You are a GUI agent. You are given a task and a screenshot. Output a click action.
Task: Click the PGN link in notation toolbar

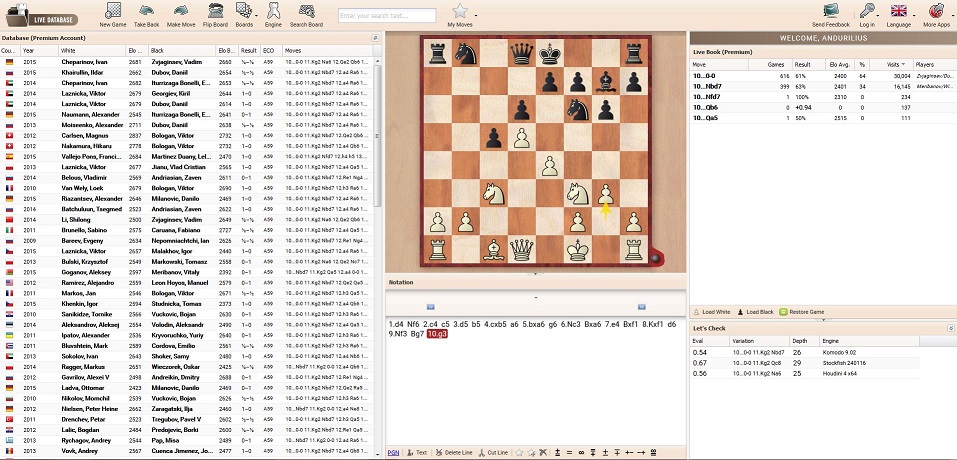(x=394, y=453)
